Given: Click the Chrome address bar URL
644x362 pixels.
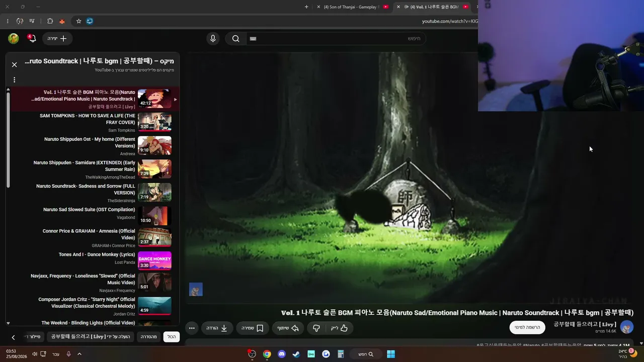Looking at the screenshot, I should click(449, 21).
